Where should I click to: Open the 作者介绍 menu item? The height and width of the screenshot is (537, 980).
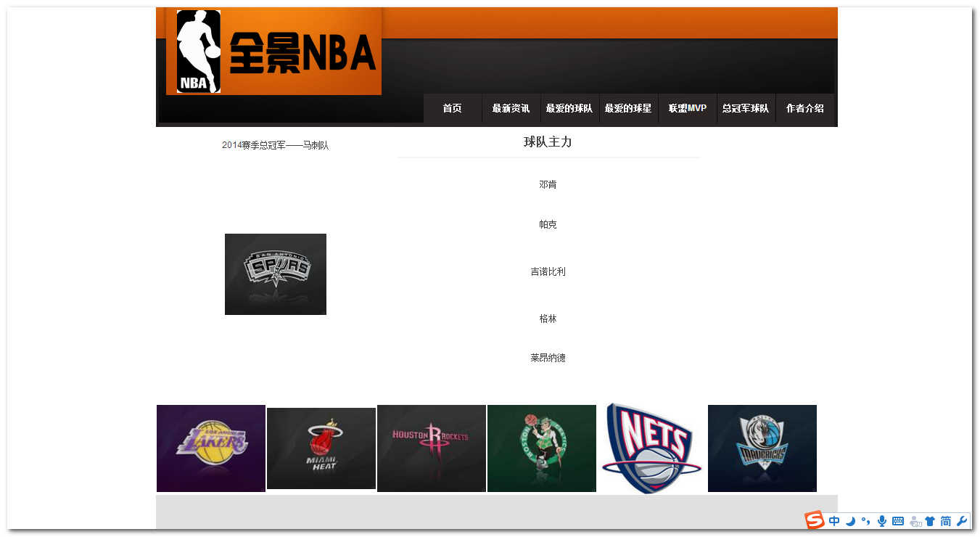point(805,108)
